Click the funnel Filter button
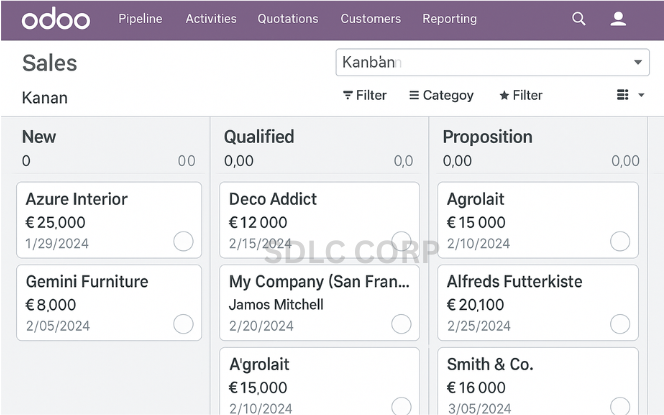Screen dimensions: 664x415 [365, 95]
